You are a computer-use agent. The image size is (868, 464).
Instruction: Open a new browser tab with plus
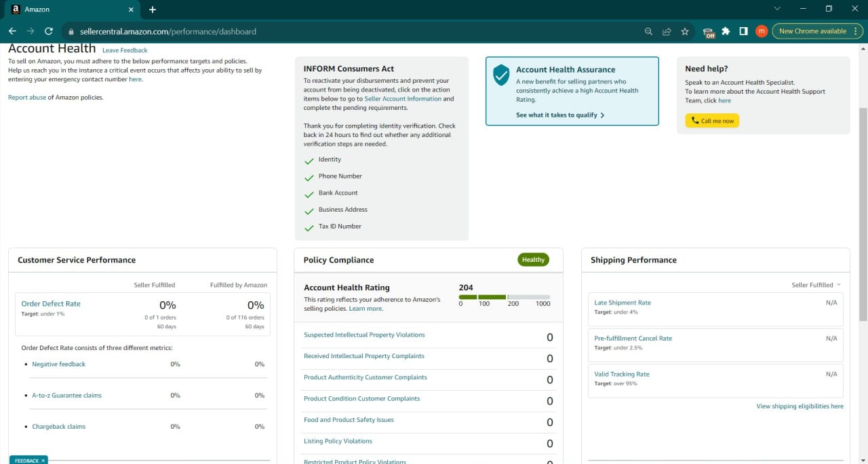pos(153,9)
